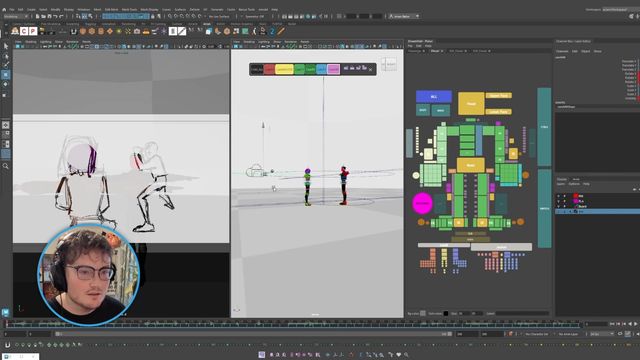
Task: Open the frame rate fps dropdown
Action: pyautogui.click(x=602, y=334)
